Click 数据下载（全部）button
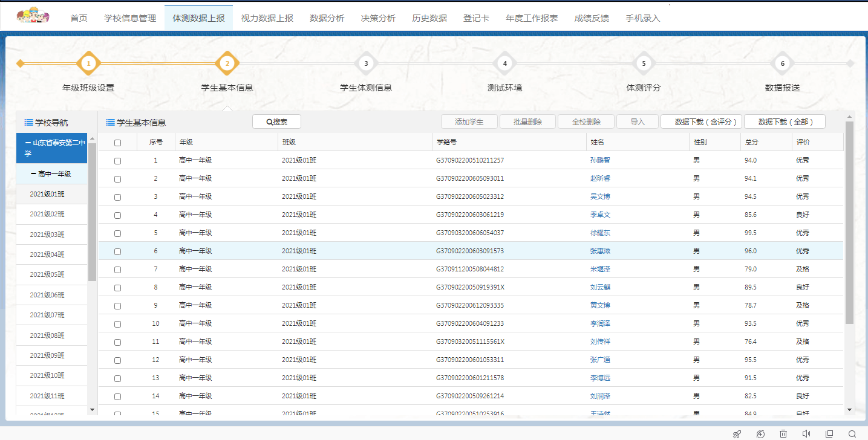868x440 pixels. tap(785, 121)
